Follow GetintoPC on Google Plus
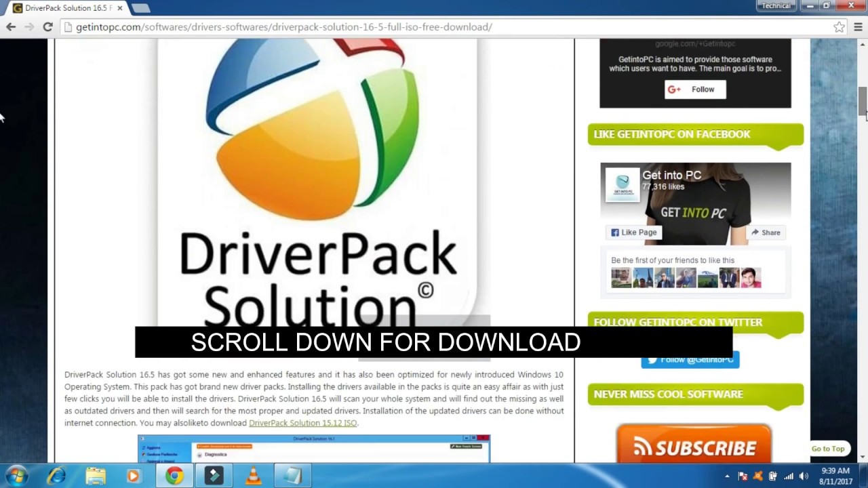This screenshot has height=488, width=868. (x=695, y=89)
